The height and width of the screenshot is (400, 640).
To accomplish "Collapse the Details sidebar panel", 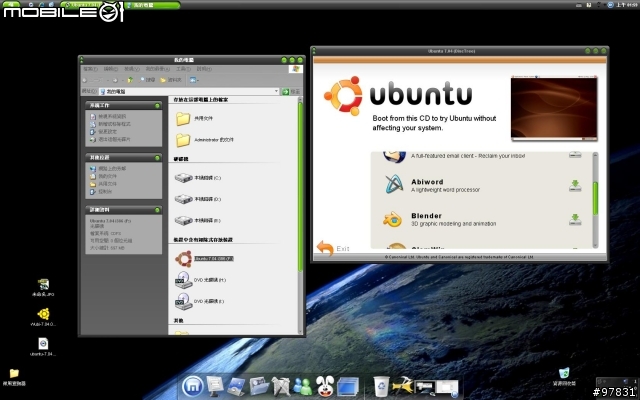I will tap(157, 210).
